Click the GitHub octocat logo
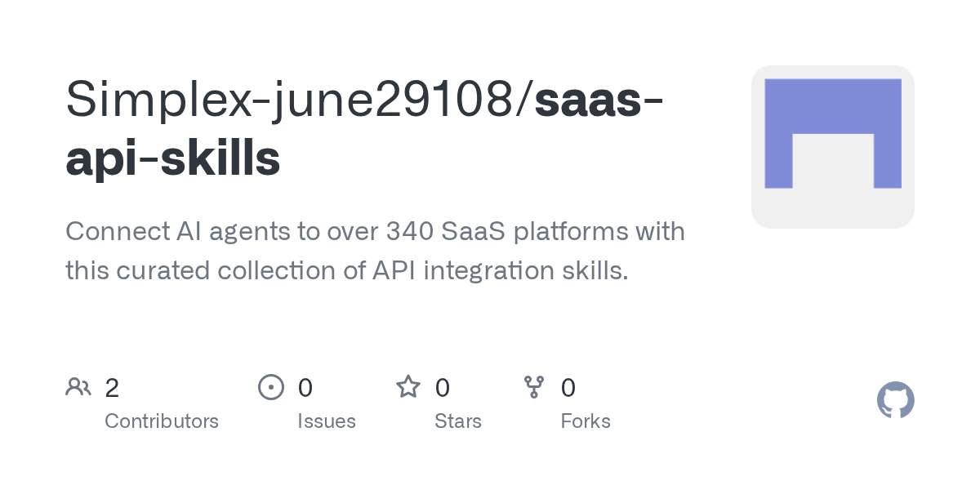The width and height of the screenshot is (980, 490). point(896,400)
